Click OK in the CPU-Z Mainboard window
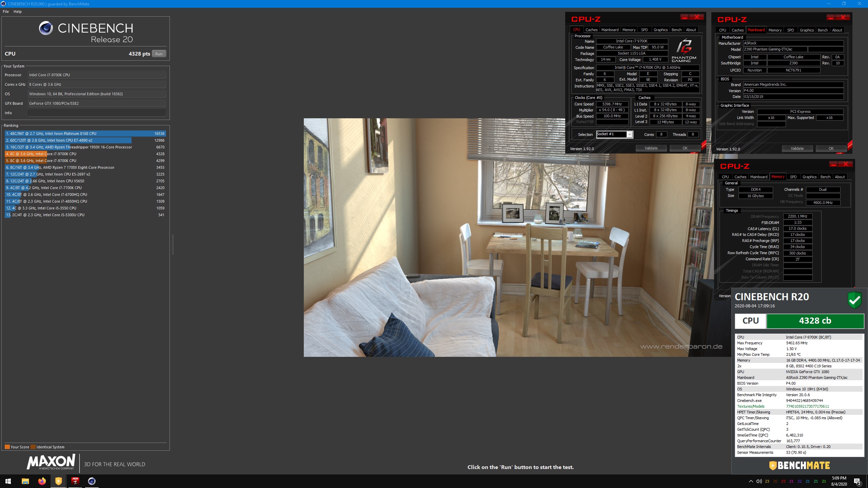Viewport: 868px width, 488px height. click(x=831, y=149)
